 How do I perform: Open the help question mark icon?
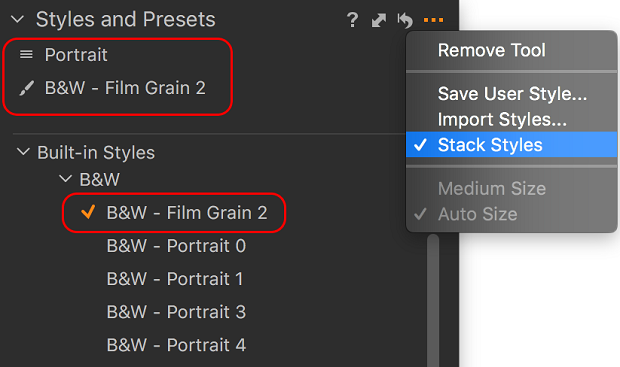[352, 20]
